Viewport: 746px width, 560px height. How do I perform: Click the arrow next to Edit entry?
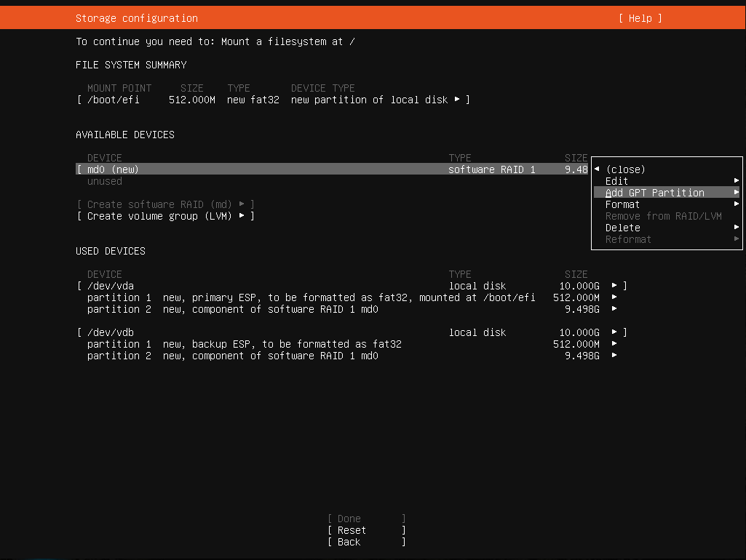pyautogui.click(x=737, y=181)
